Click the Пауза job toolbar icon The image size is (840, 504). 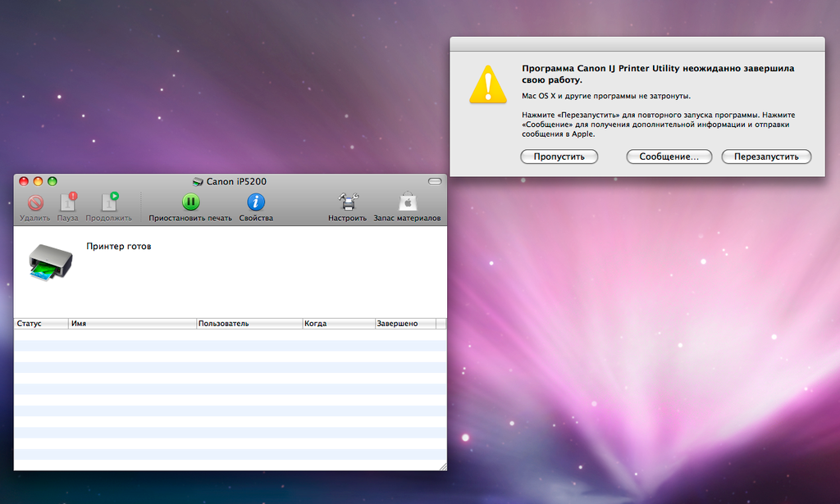[68, 202]
